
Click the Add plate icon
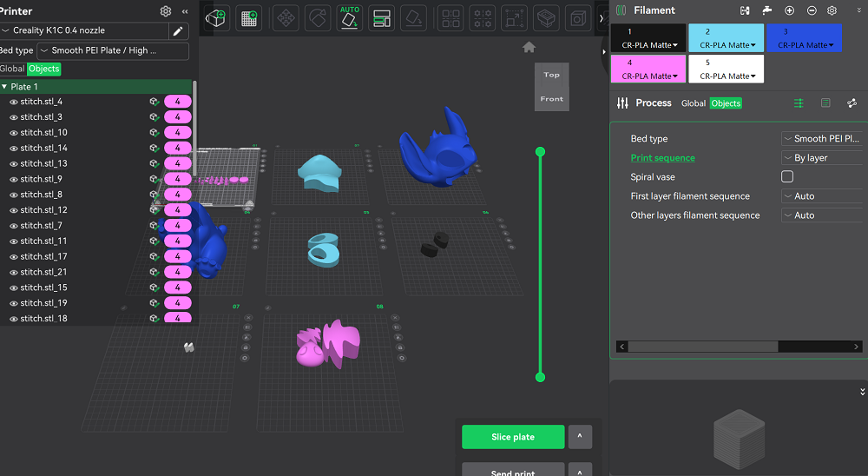tap(249, 18)
